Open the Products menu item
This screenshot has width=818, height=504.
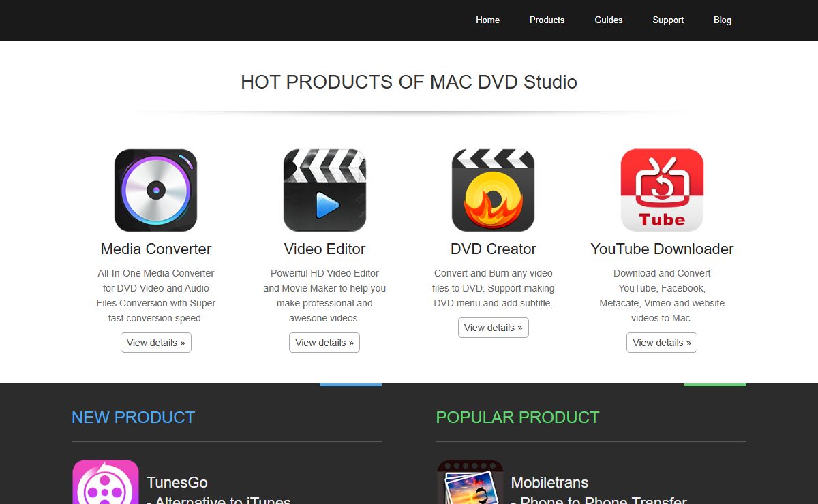point(547,20)
